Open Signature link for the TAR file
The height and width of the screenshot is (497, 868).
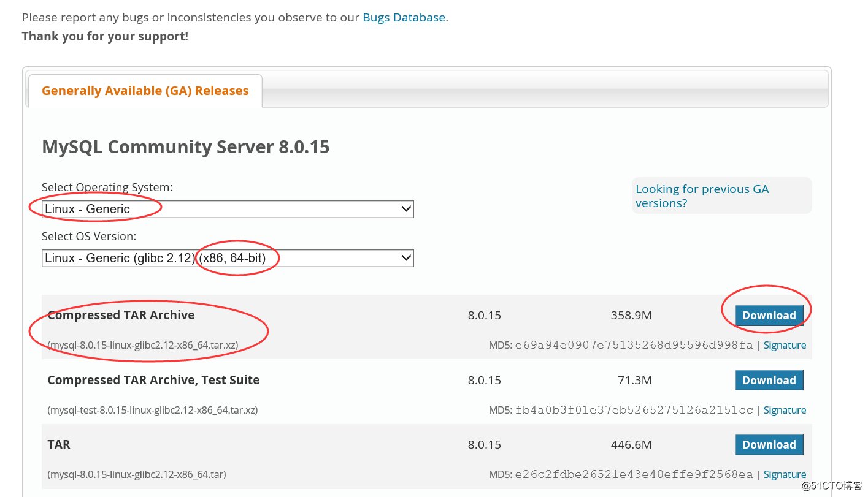tap(785, 474)
